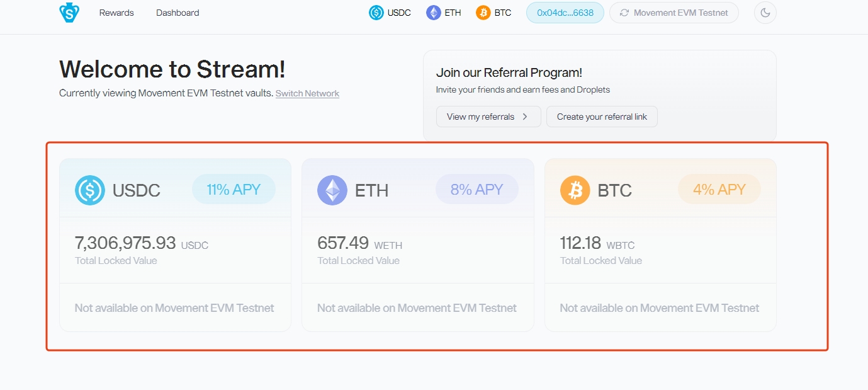Click the large USDC vault coin icon
Image resolution: width=868 pixels, height=390 pixels.
[90, 190]
